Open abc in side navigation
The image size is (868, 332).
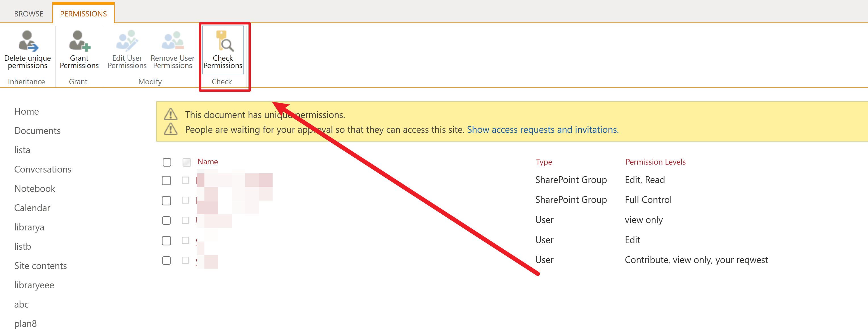[21, 304]
